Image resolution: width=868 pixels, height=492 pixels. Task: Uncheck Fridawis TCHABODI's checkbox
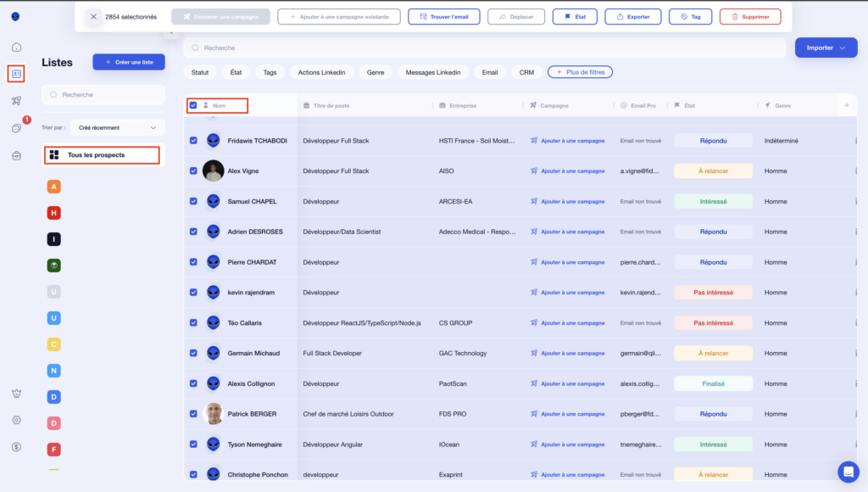tap(193, 141)
